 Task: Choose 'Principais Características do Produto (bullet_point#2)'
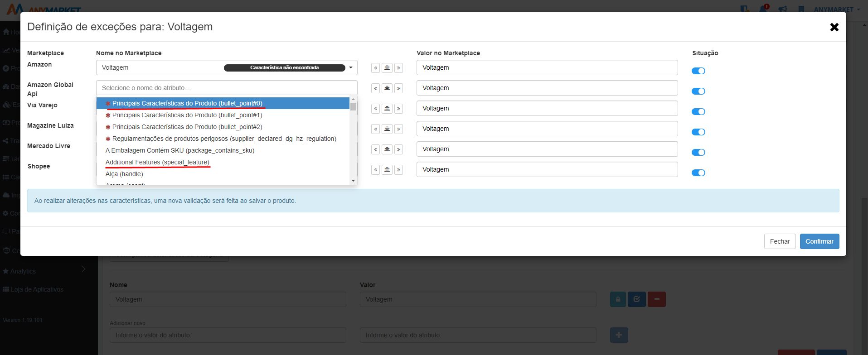pos(223,127)
